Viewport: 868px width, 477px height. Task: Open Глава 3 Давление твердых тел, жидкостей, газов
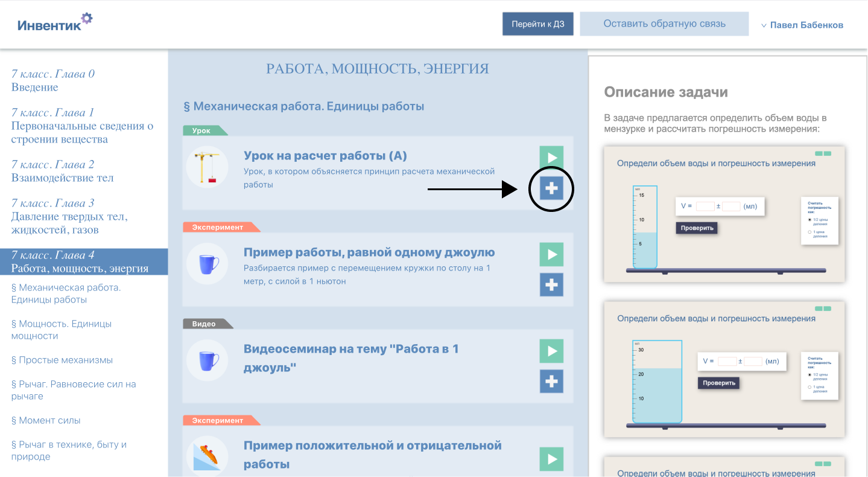pos(69,216)
